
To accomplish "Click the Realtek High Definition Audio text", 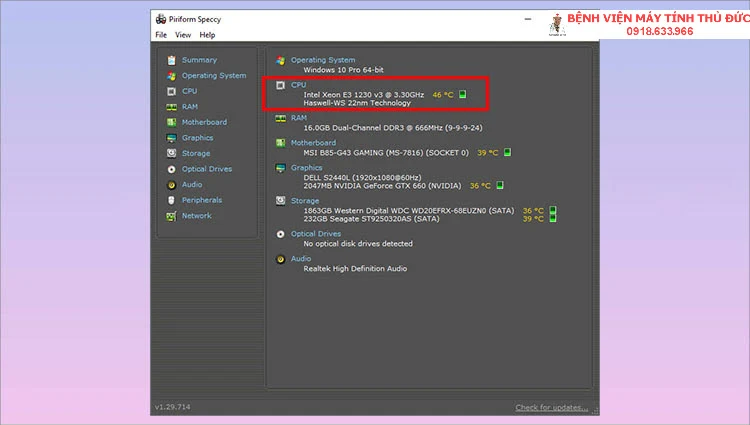I will point(355,269).
